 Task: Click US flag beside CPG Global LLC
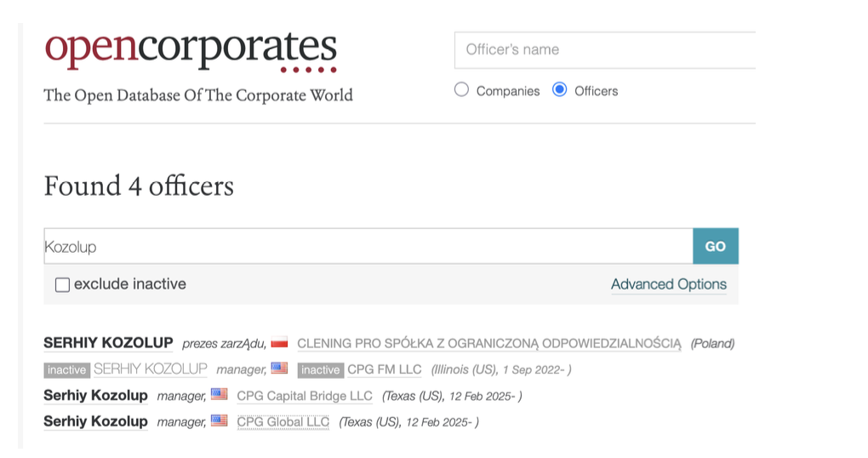coord(219,421)
